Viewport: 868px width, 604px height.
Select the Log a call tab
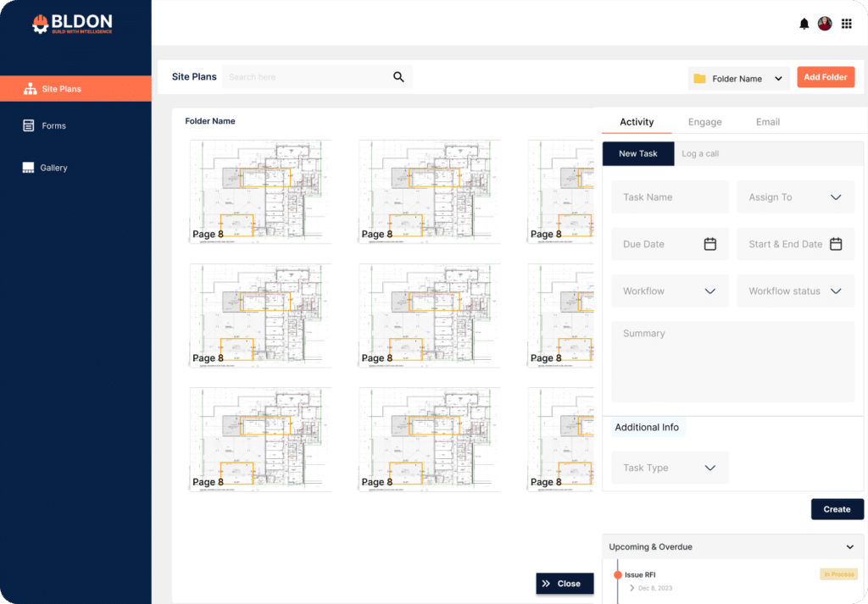(x=700, y=154)
